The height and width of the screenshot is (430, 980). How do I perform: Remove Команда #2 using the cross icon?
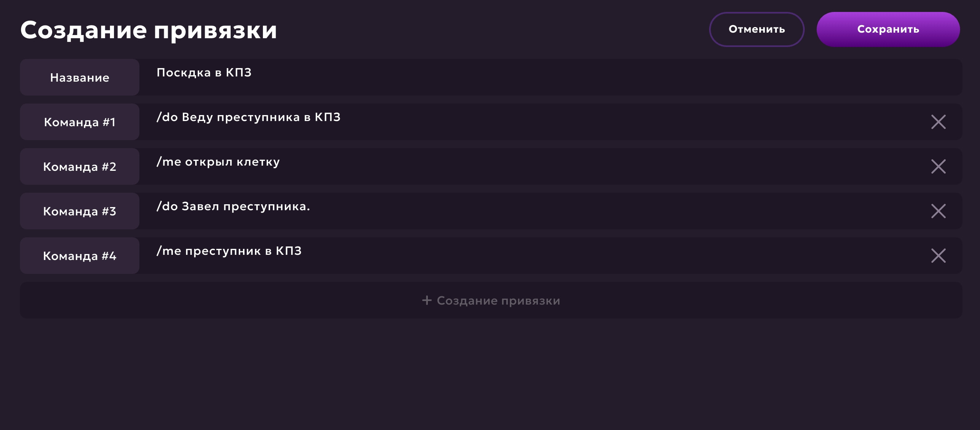click(938, 166)
